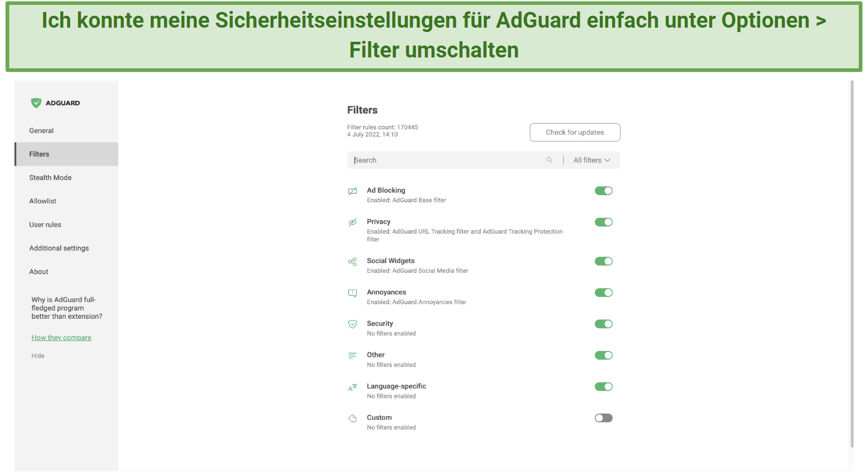
Task: Click the Filters page heading
Action: [362, 110]
